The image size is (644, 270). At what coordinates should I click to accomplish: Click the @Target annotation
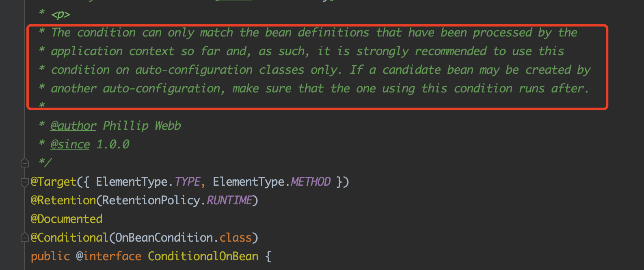(54, 182)
